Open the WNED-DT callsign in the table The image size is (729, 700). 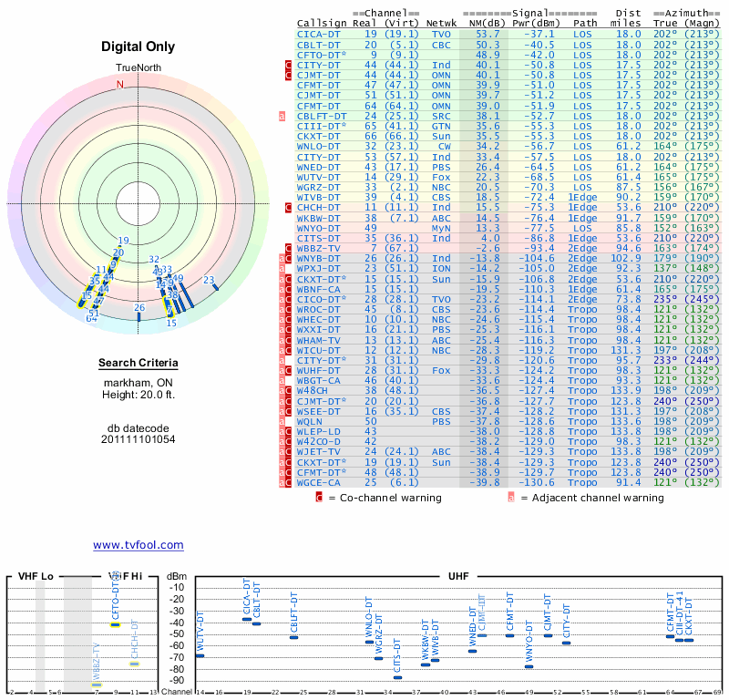click(319, 167)
